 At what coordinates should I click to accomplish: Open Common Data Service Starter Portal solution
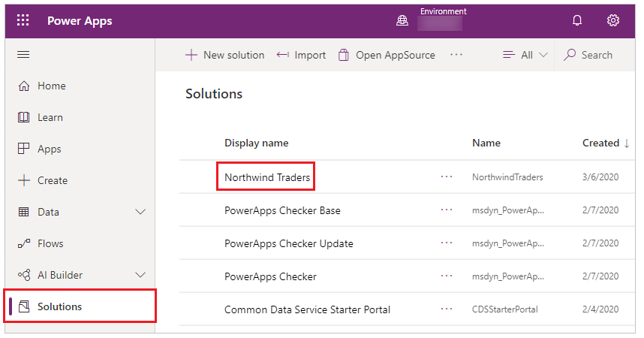tap(307, 309)
